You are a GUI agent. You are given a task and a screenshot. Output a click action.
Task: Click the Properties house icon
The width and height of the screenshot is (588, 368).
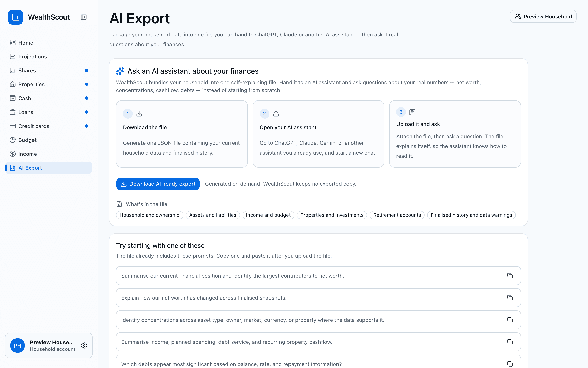(x=13, y=84)
